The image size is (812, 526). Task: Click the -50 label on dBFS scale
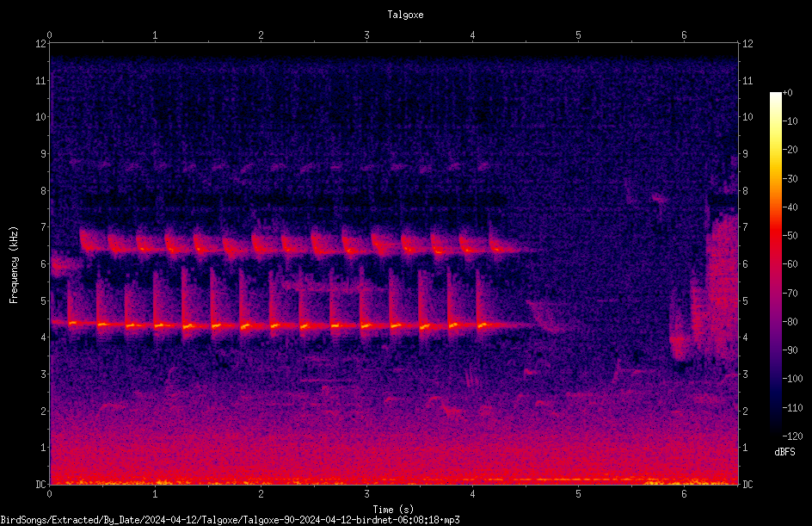click(x=790, y=235)
